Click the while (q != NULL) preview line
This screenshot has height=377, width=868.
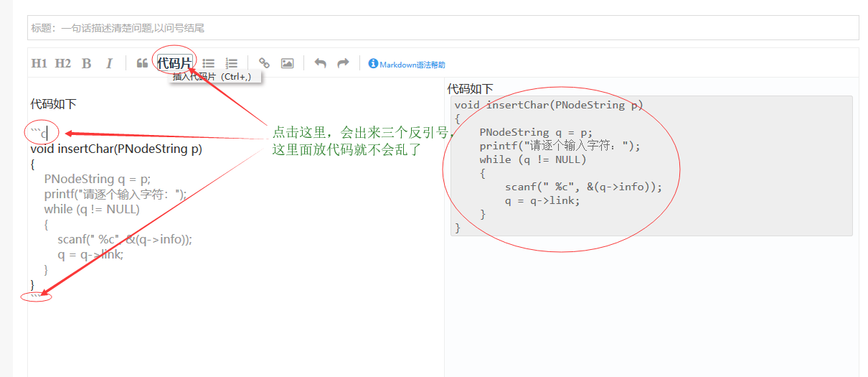tap(533, 159)
